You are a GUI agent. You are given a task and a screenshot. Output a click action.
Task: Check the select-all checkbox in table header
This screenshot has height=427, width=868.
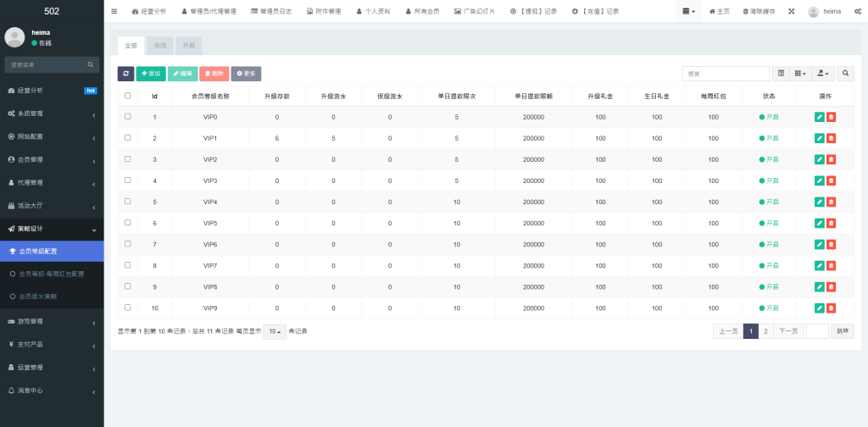click(128, 96)
